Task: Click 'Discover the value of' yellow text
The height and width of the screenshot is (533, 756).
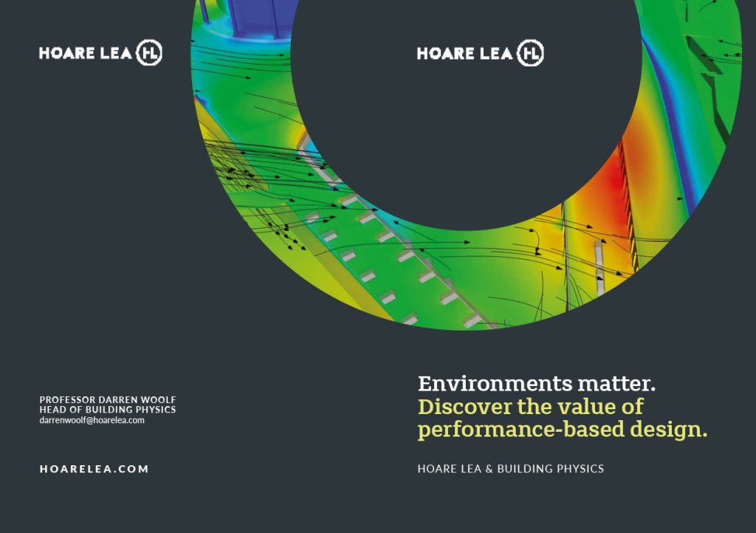Action: 530,407
